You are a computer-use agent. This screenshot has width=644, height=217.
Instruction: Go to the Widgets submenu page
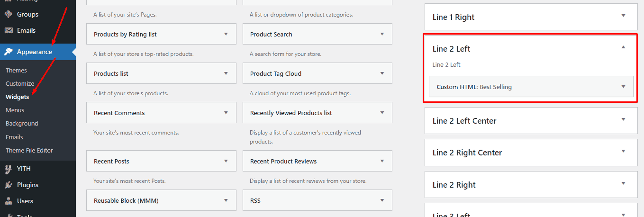pos(17,97)
